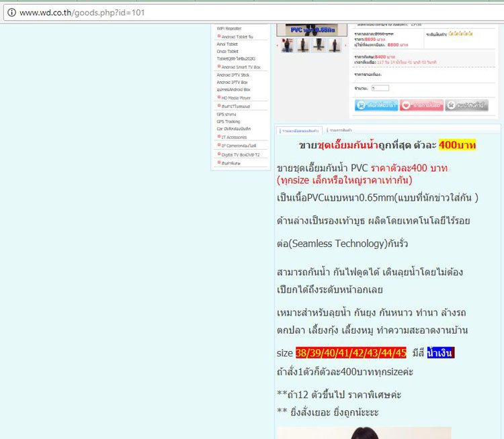Viewport: 504px width, 439px height.
Task: Click the WiFi Repeater sidebar link
Action: [228, 29]
